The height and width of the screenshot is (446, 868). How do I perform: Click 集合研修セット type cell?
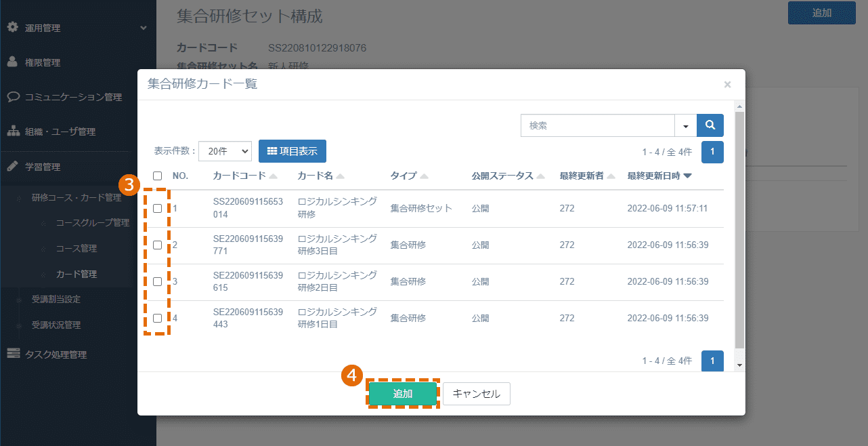(x=421, y=208)
